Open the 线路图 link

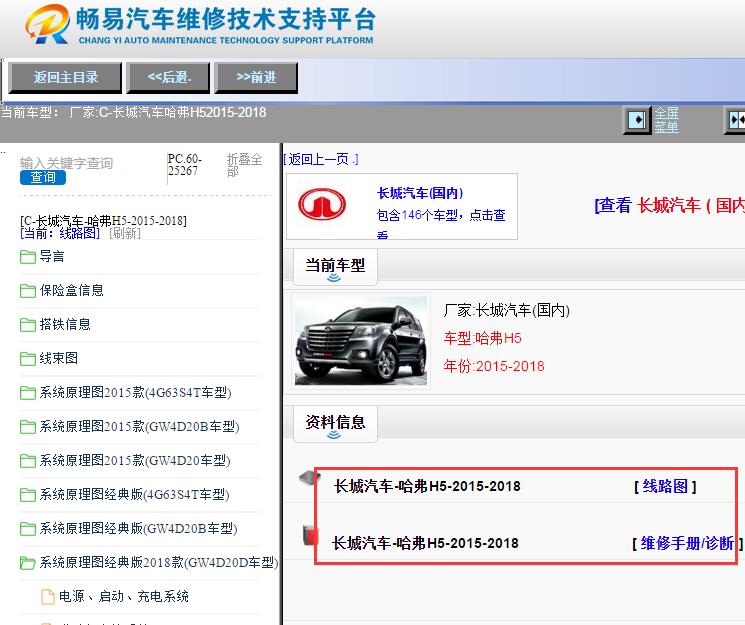(665, 486)
